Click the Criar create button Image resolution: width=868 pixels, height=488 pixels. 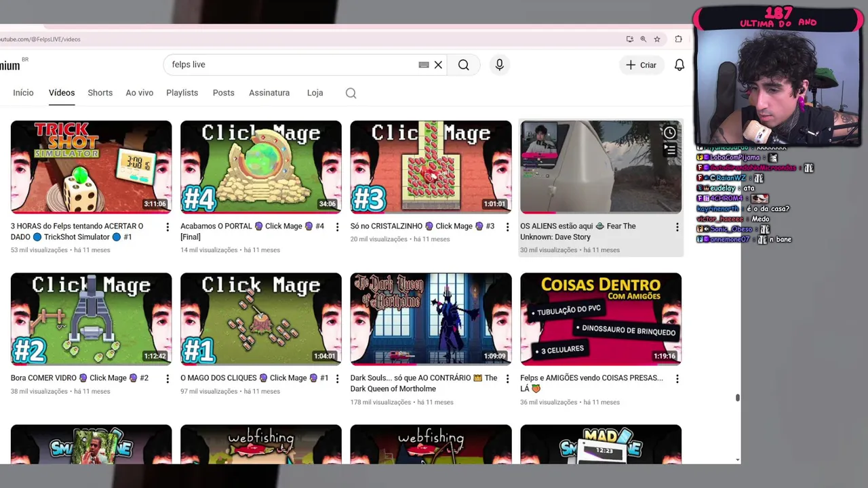(642, 65)
